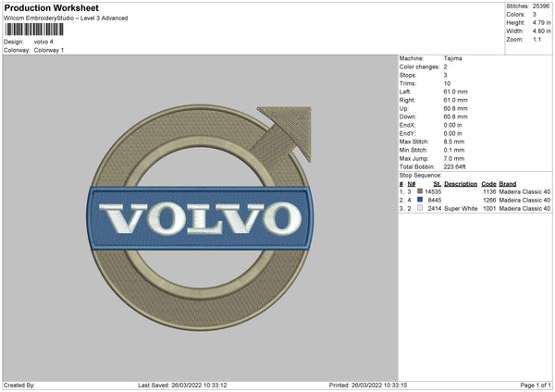Click the brown thread color swatch
Screen dimensions: 555x392
(x=420, y=191)
